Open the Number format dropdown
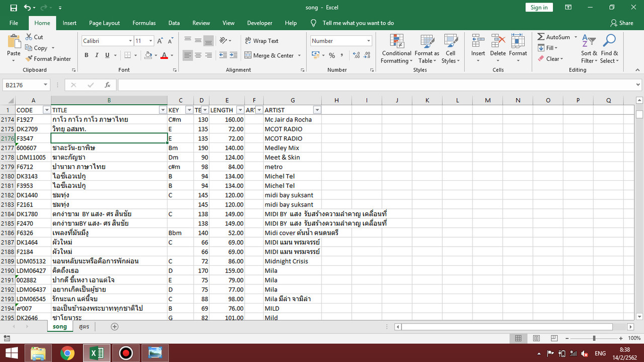This screenshot has height=362, width=644. point(369,41)
